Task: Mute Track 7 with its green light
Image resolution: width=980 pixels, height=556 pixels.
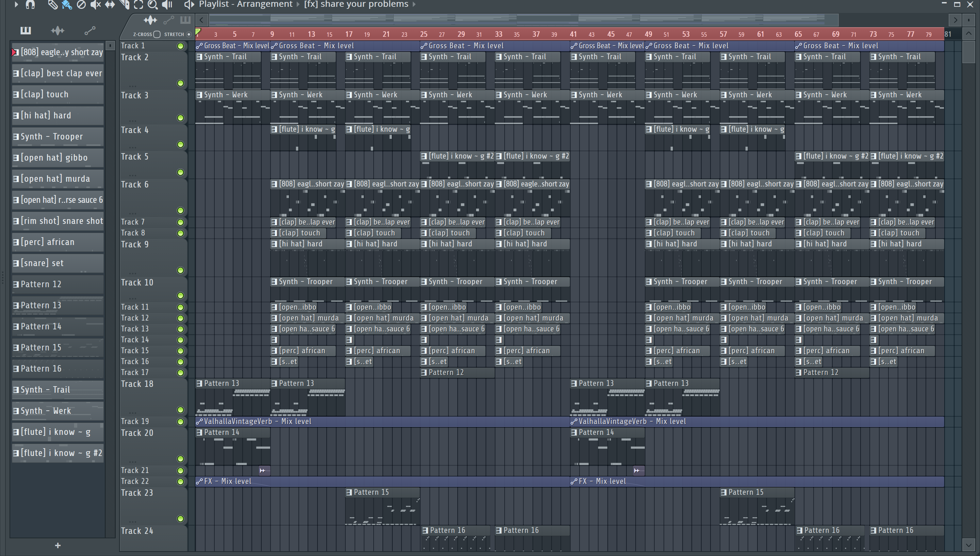Action: 180,222
